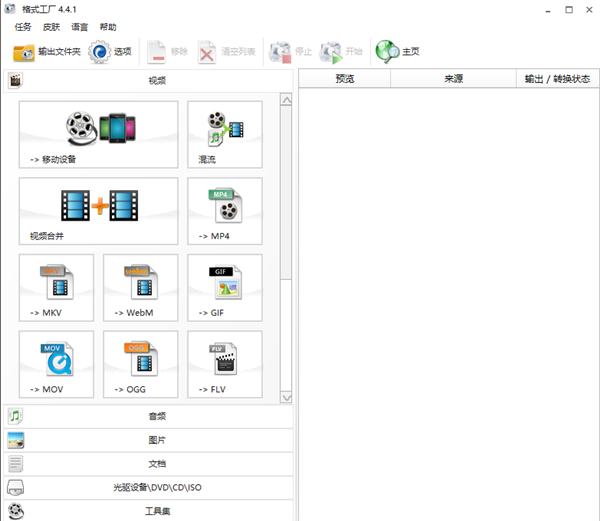Click the 输出文件夹 output folder button
This screenshot has height=521, width=600.
(x=47, y=51)
